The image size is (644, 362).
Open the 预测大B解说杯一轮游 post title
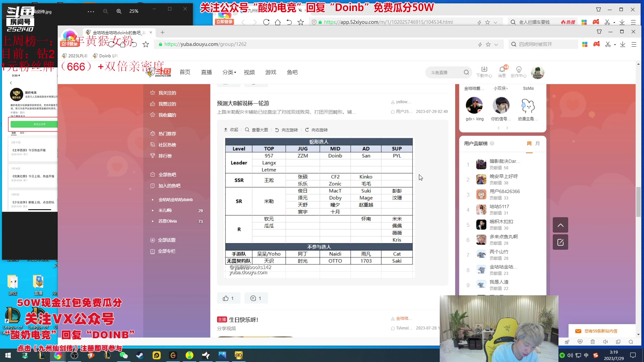pos(243,103)
